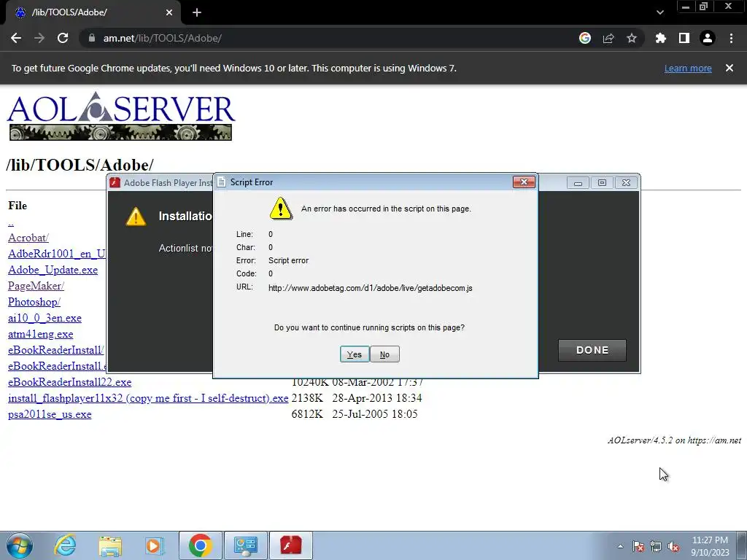Click the Chrome back arrow
Image resolution: width=747 pixels, height=560 pixels.
coord(16,38)
